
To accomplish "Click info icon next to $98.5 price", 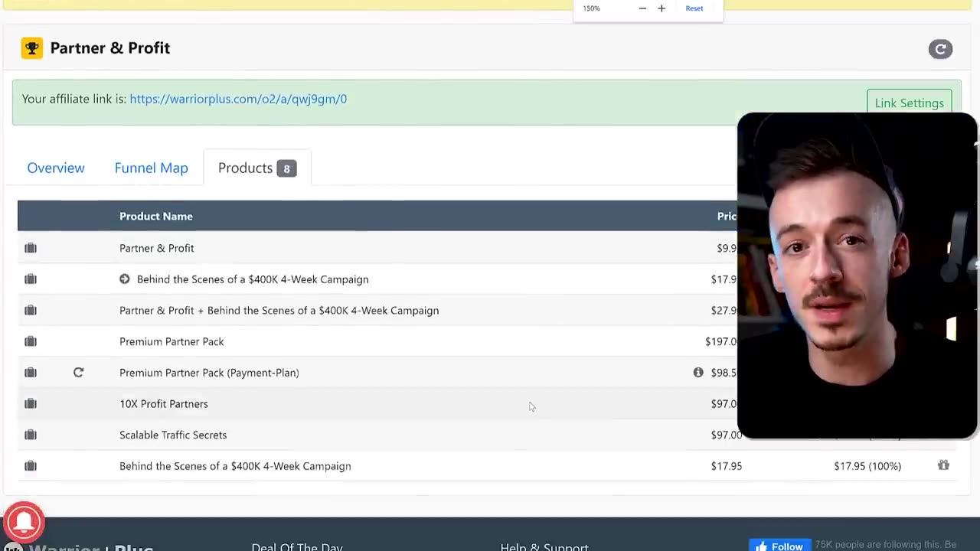I will [698, 373].
